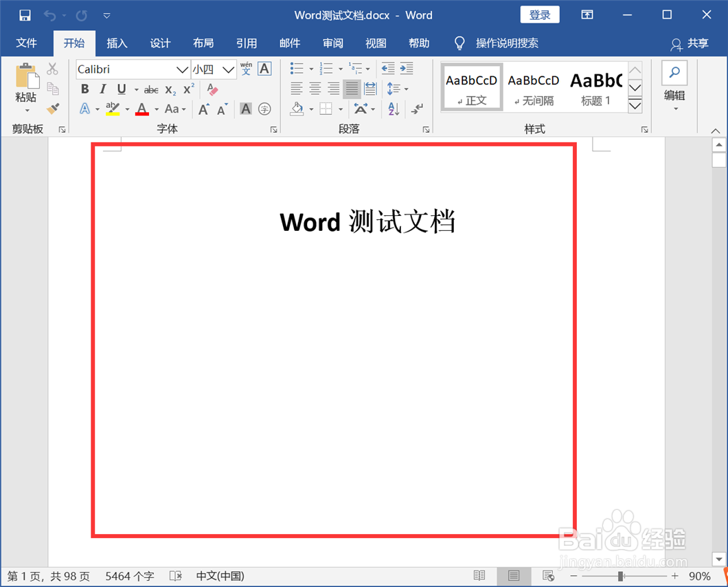Click the 登录 button
This screenshot has height=587, width=728.
click(x=539, y=14)
